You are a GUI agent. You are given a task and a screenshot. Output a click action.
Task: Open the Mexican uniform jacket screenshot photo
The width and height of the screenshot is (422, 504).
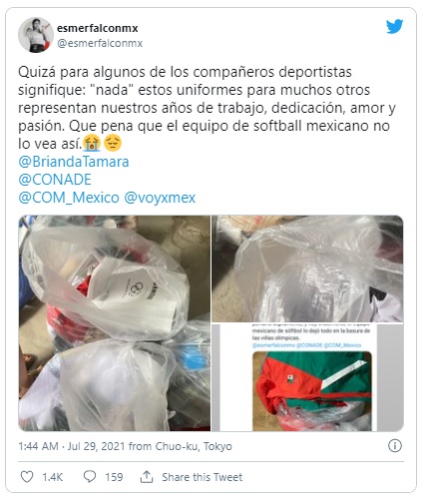(x=307, y=377)
